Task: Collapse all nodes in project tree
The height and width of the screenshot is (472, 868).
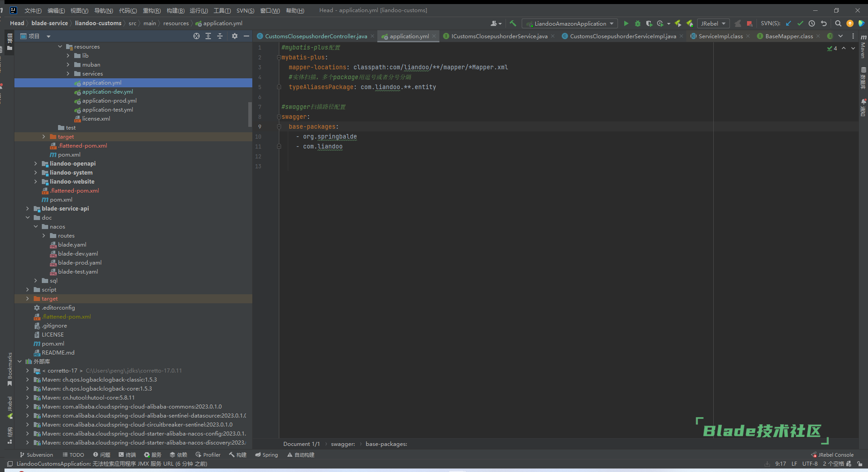Action: (220, 36)
